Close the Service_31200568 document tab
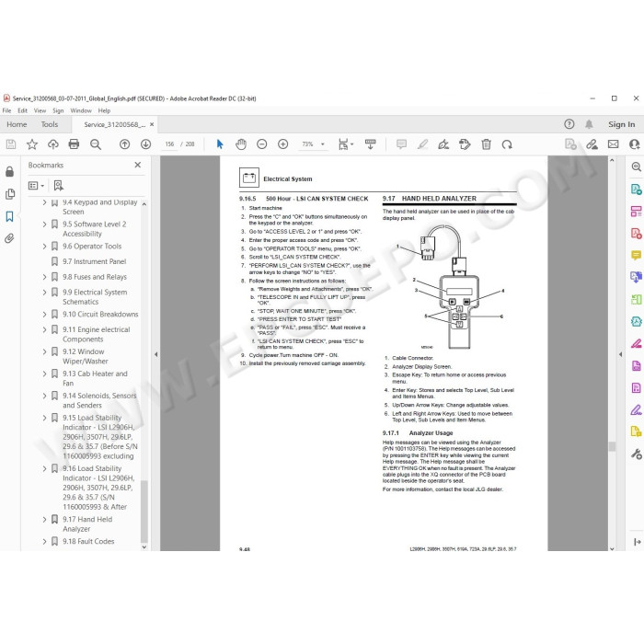This screenshot has width=644, height=644. click(x=152, y=124)
